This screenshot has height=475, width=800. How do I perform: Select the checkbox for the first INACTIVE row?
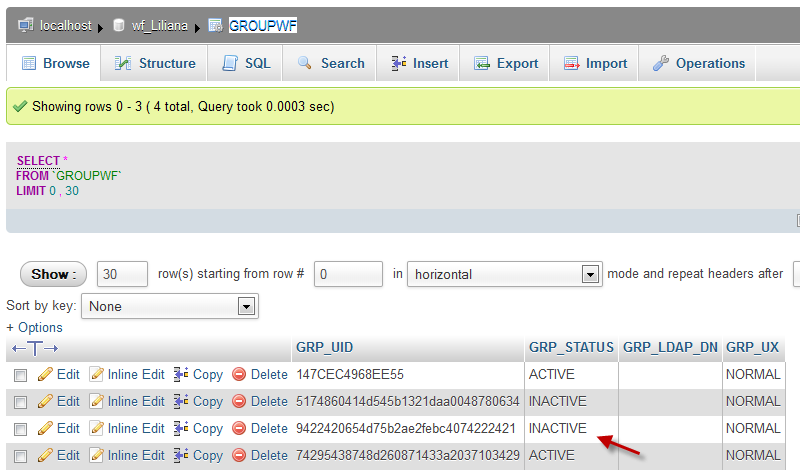pyautogui.click(x=20, y=402)
